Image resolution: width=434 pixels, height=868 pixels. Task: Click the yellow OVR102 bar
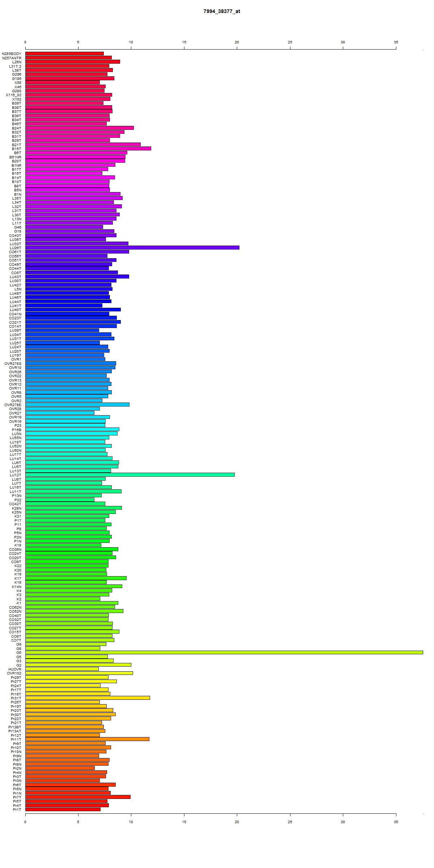(79, 673)
